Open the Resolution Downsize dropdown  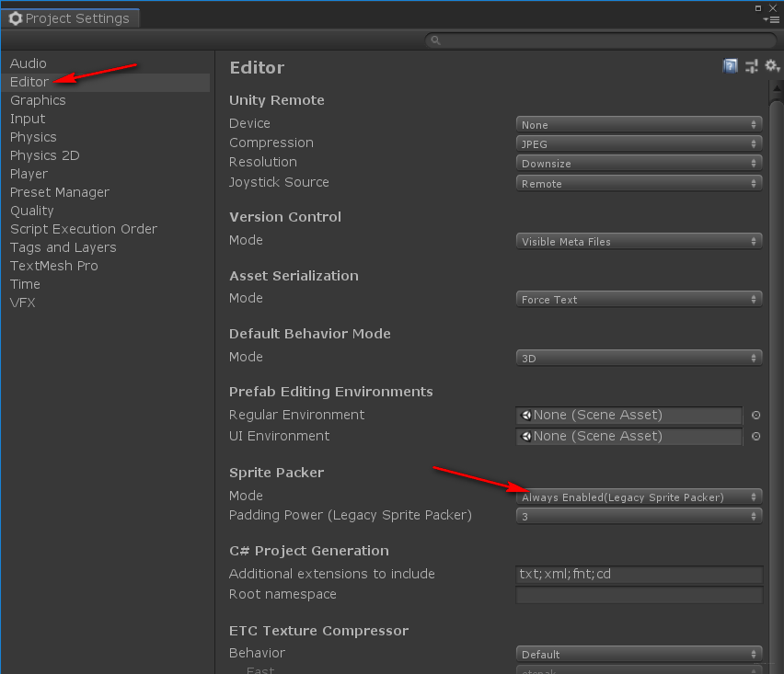[639, 164]
